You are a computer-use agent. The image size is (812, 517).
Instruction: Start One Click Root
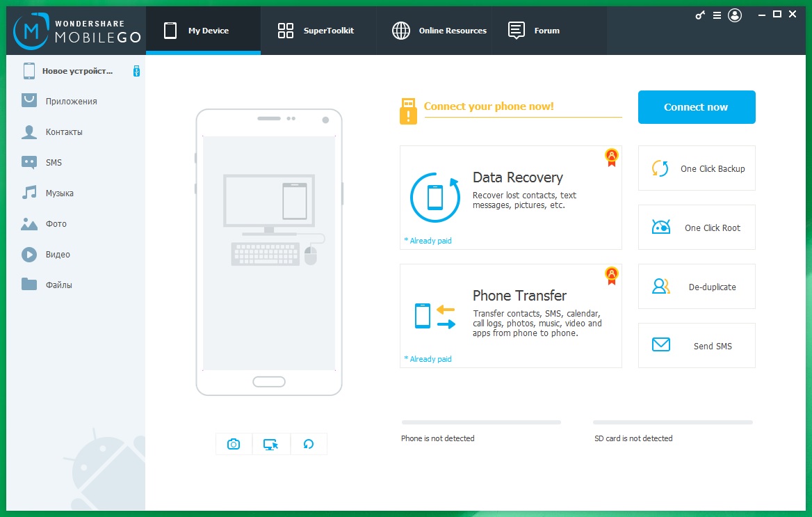697,227
